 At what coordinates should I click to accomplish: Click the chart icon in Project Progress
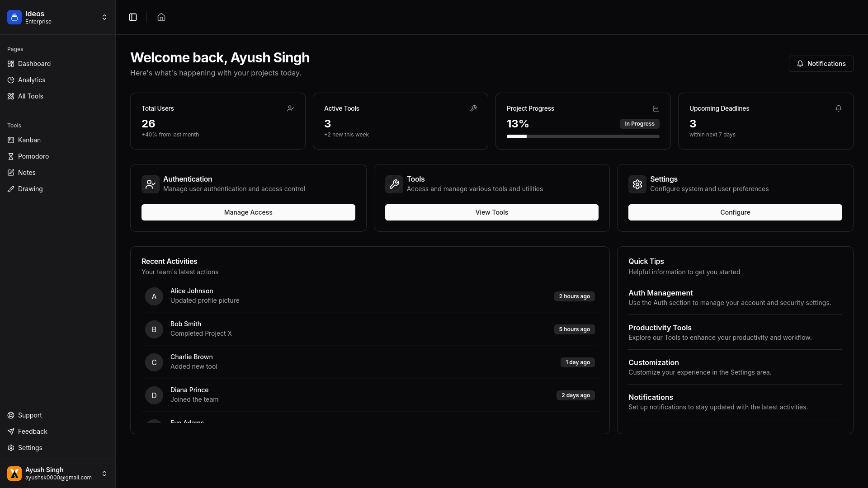coord(656,108)
